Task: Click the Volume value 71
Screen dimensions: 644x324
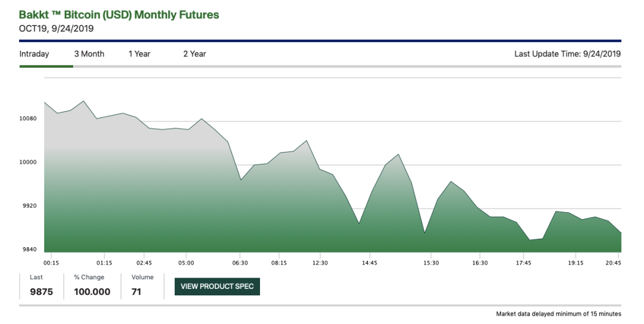Action: (137, 292)
